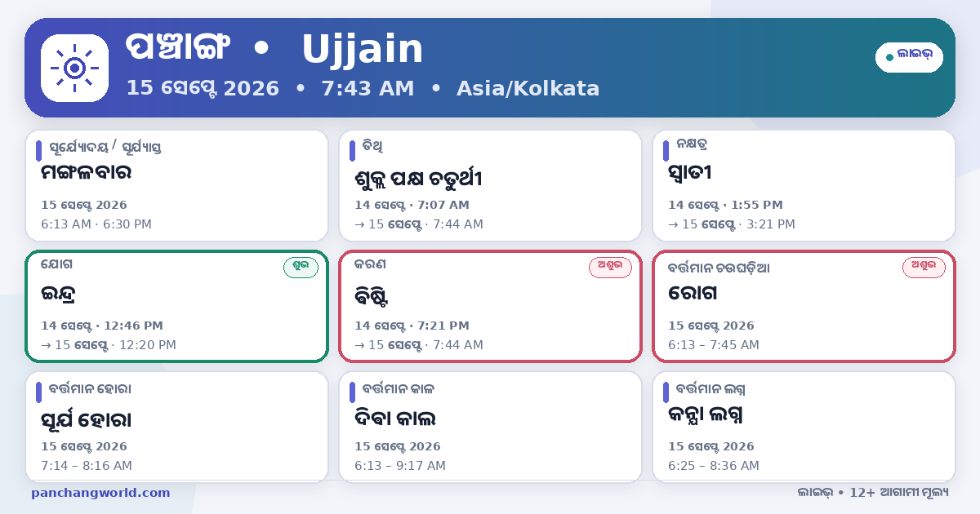
Task: Toggle the ଲାଇଭ live badge
Action: point(909,57)
